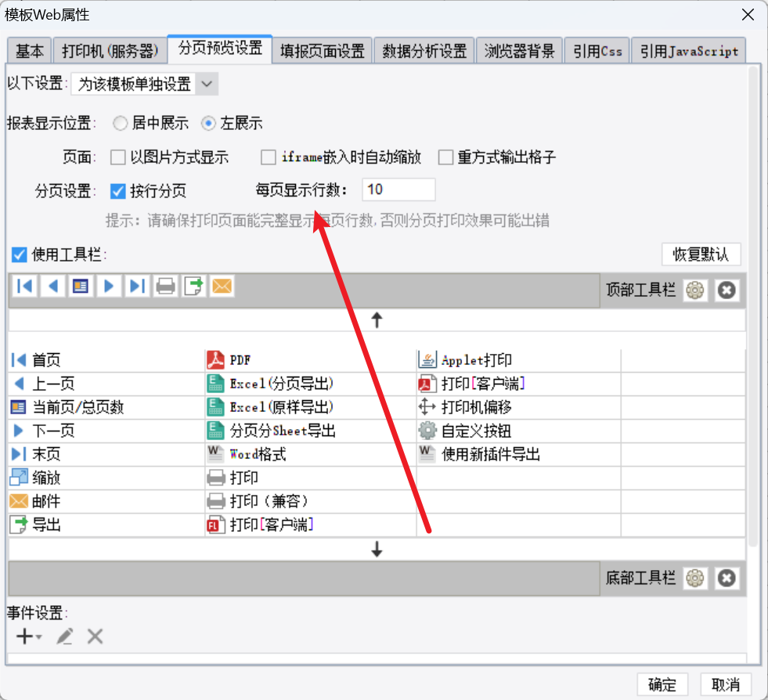Click the print icon in top toolbar
Image resolution: width=768 pixels, height=700 pixels.
click(165, 287)
